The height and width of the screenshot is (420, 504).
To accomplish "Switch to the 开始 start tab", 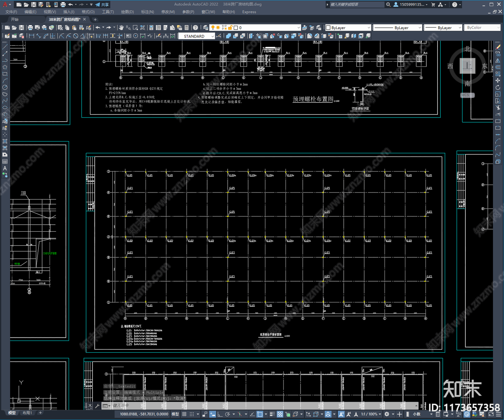I will coord(15,20).
